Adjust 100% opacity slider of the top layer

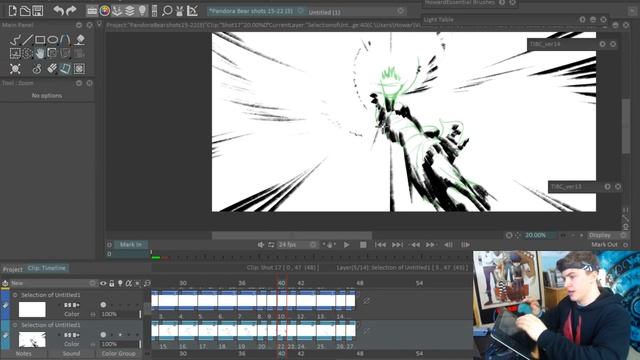[x=120, y=314]
